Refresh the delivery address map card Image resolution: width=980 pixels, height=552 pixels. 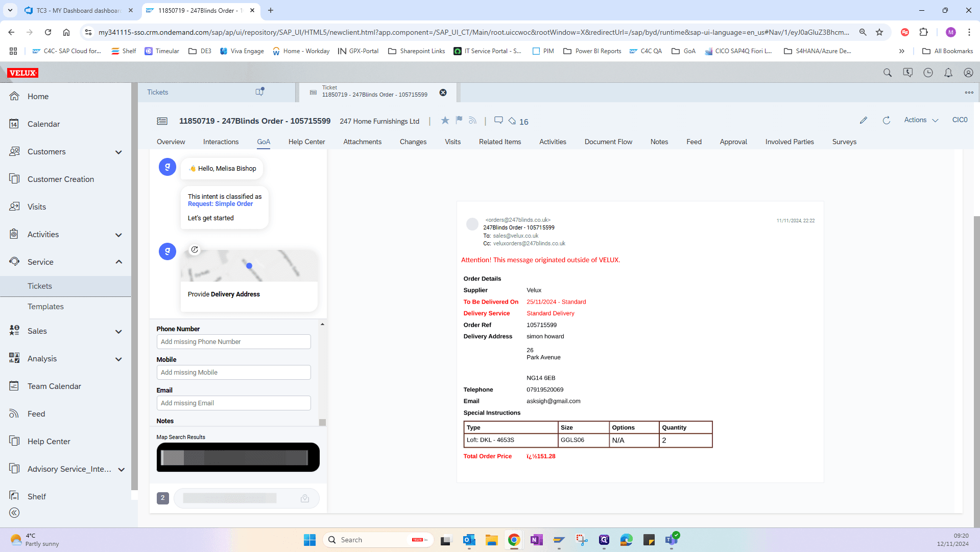point(195,249)
